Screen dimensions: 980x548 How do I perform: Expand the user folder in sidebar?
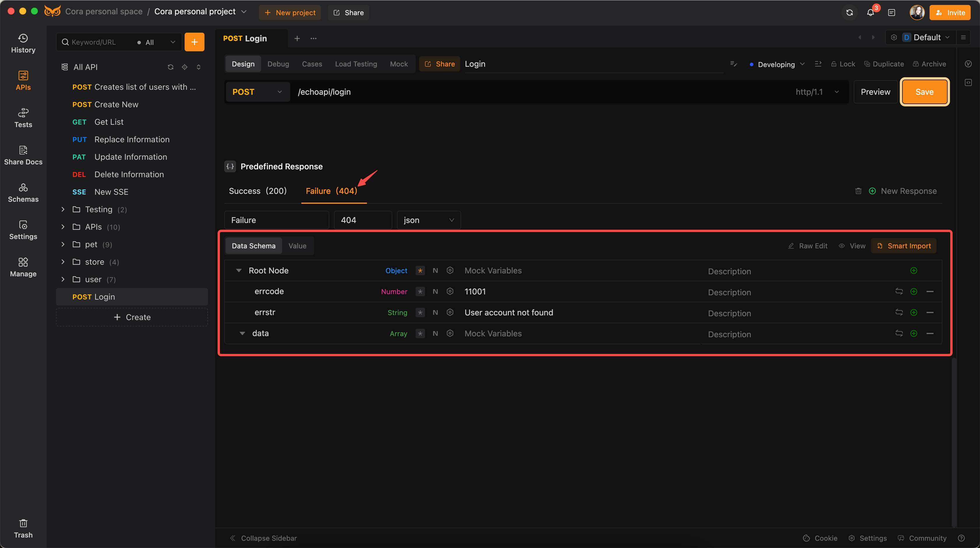pyautogui.click(x=63, y=279)
